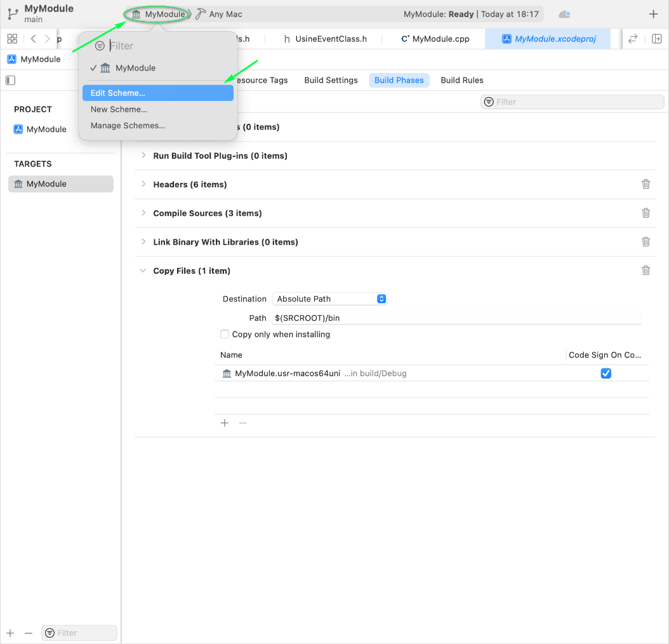Viewport: 669px width, 644px height.
Task: Click the cloud status icon
Action: click(x=564, y=14)
